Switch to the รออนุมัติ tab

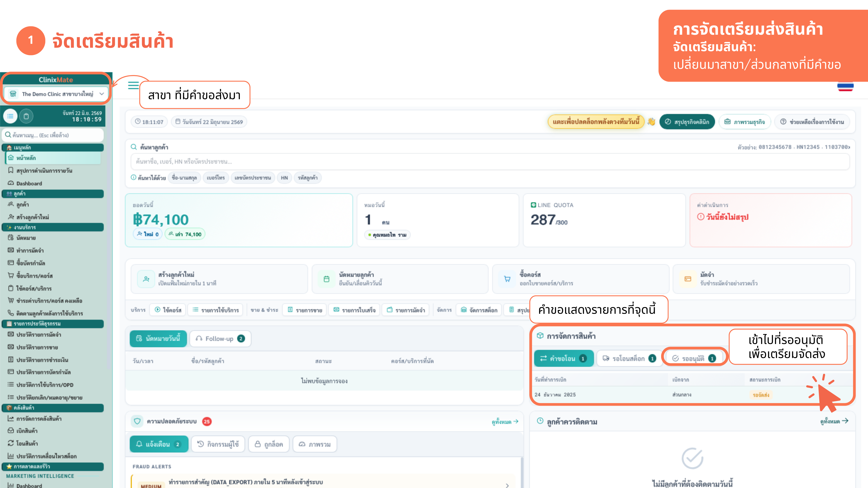coord(694,358)
